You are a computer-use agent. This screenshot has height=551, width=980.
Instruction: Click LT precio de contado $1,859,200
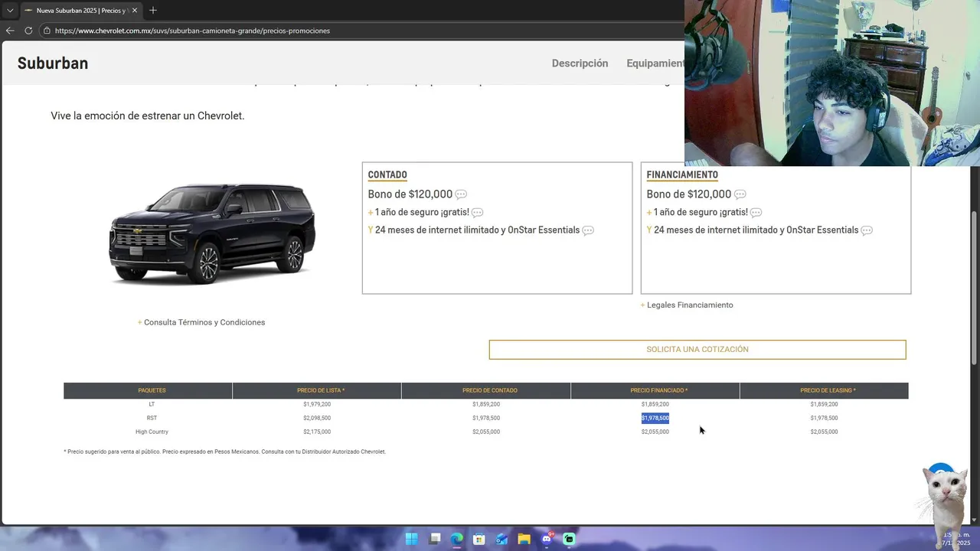(x=486, y=404)
